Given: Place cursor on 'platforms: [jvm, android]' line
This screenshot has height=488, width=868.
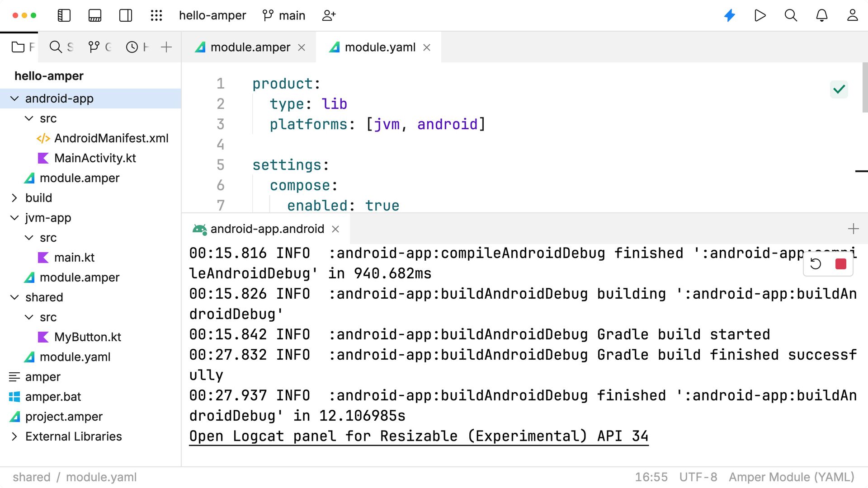Looking at the screenshot, I should click(x=377, y=124).
